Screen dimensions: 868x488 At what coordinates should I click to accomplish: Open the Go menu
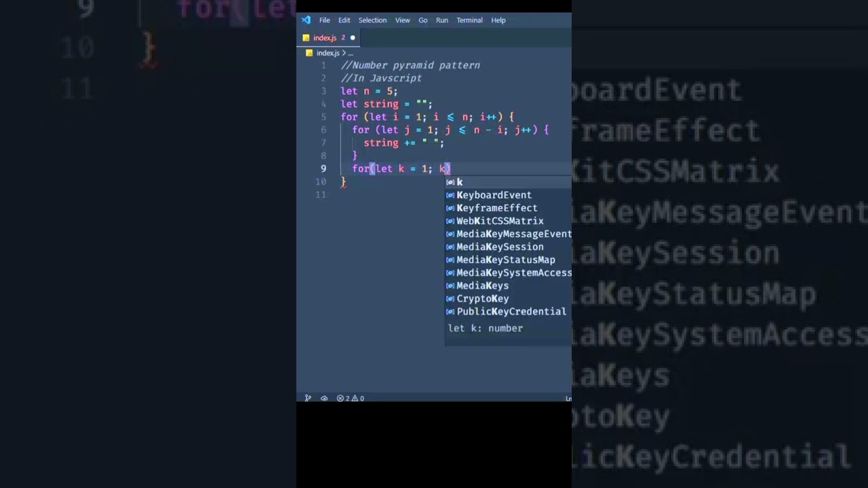tap(423, 20)
